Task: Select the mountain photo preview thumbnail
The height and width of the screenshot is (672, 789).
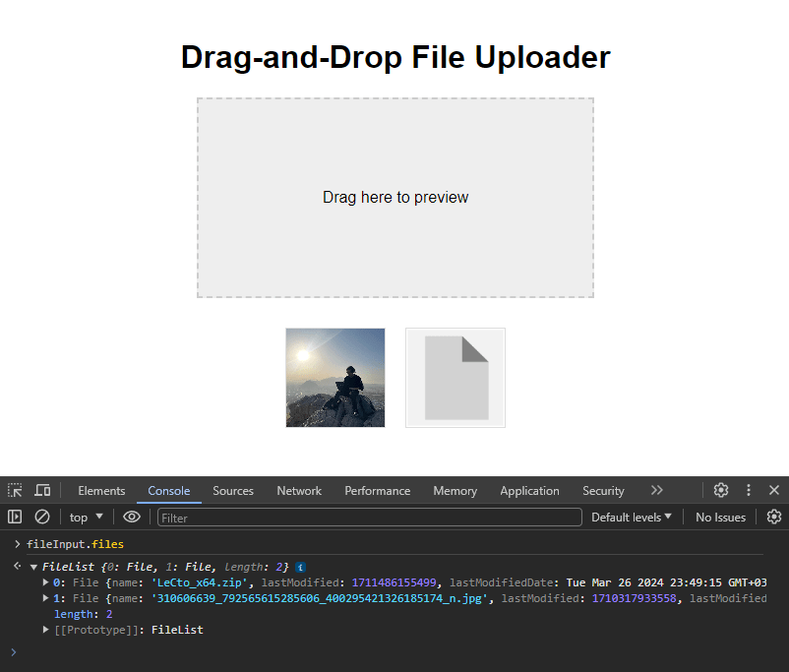Action: (335, 377)
